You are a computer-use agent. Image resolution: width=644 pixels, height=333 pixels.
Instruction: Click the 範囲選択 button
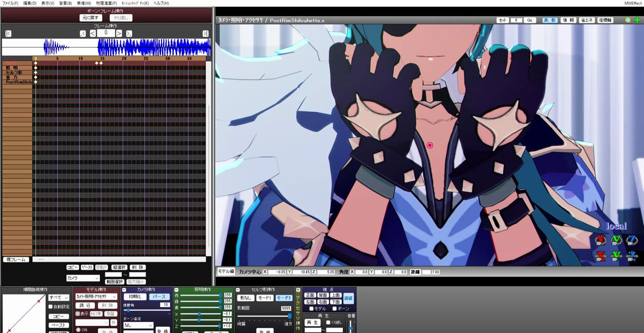114,281
